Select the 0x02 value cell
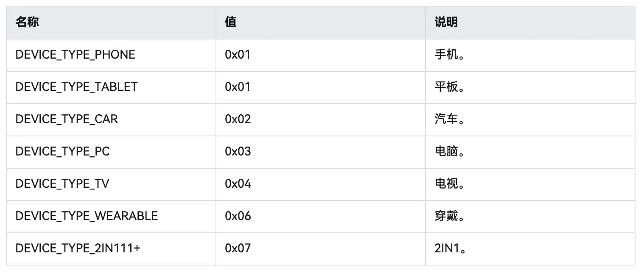The height and width of the screenshot is (277, 644). pos(238,119)
